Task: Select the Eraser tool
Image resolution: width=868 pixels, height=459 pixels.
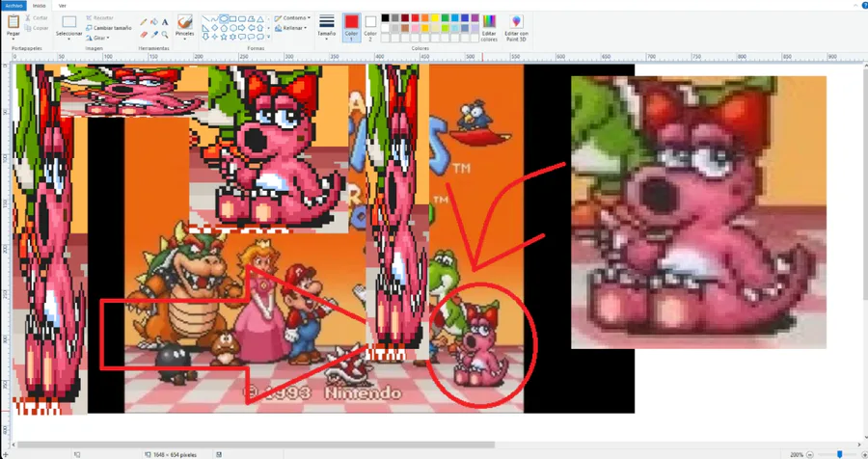Action: click(x=144, y=35)
